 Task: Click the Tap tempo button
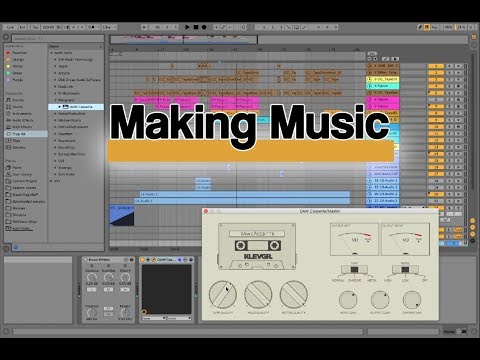tap(35, 27)
